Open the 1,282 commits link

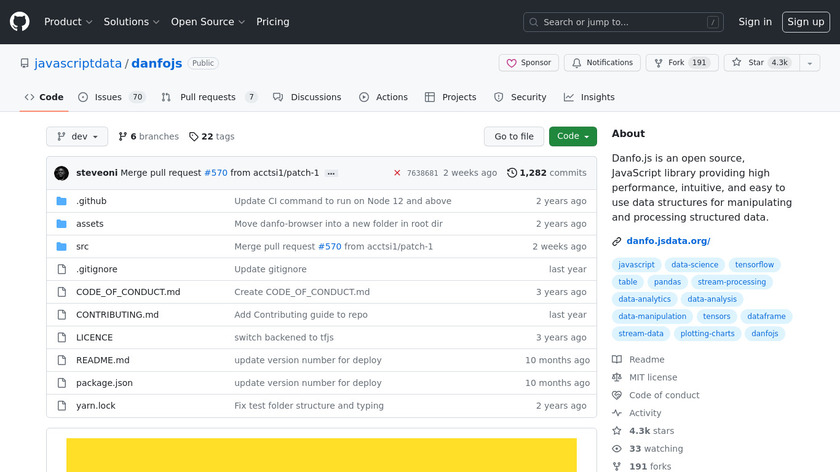pyautogui.click(x=547, y=173)
